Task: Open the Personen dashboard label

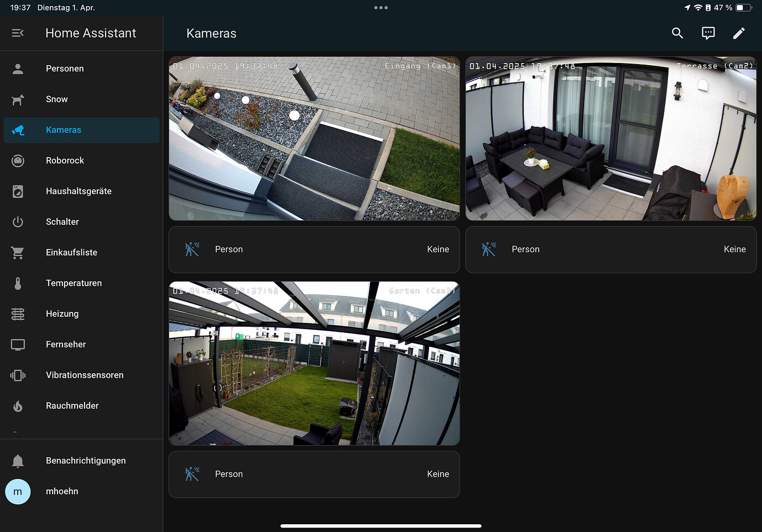Action: coord(65,69)
